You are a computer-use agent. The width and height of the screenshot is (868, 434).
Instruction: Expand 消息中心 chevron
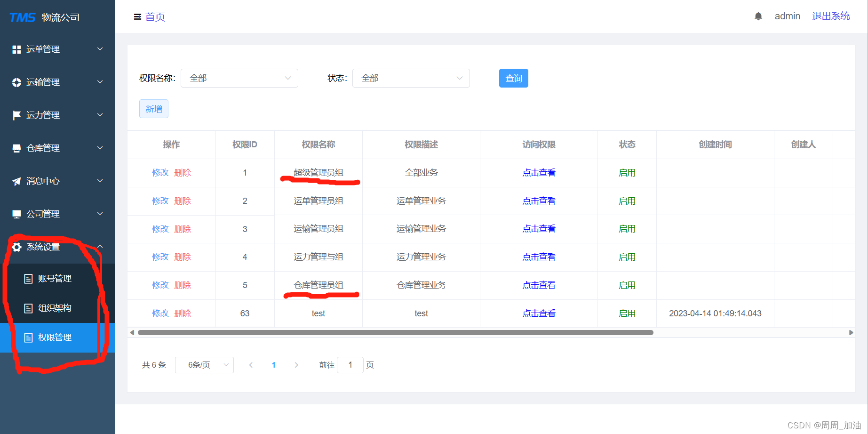click(x=100, y=181)
